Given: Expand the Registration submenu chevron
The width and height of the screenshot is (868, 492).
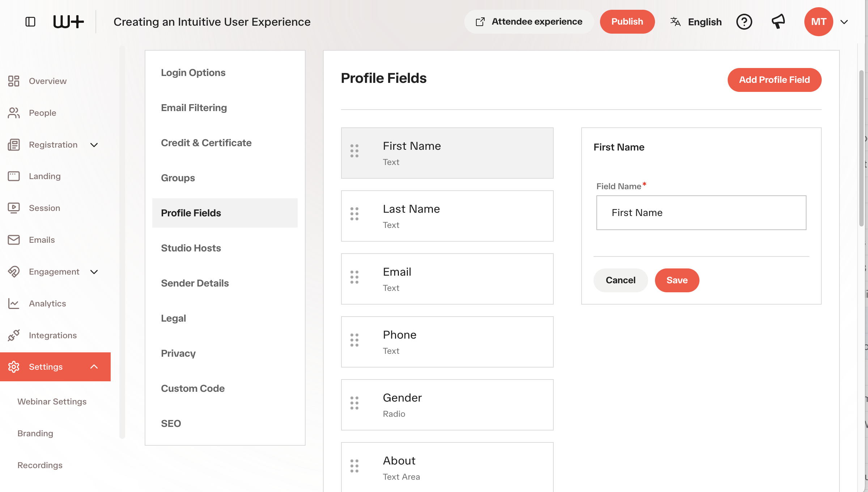Looking at the screenshot, I should [x=94, y=145].
